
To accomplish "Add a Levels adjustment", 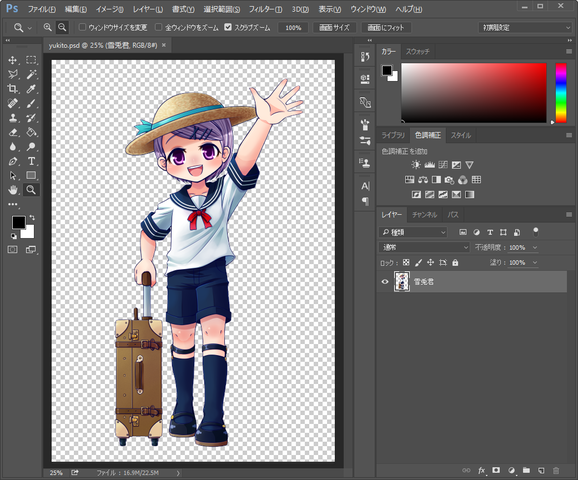I will click(x=429, y=165).
